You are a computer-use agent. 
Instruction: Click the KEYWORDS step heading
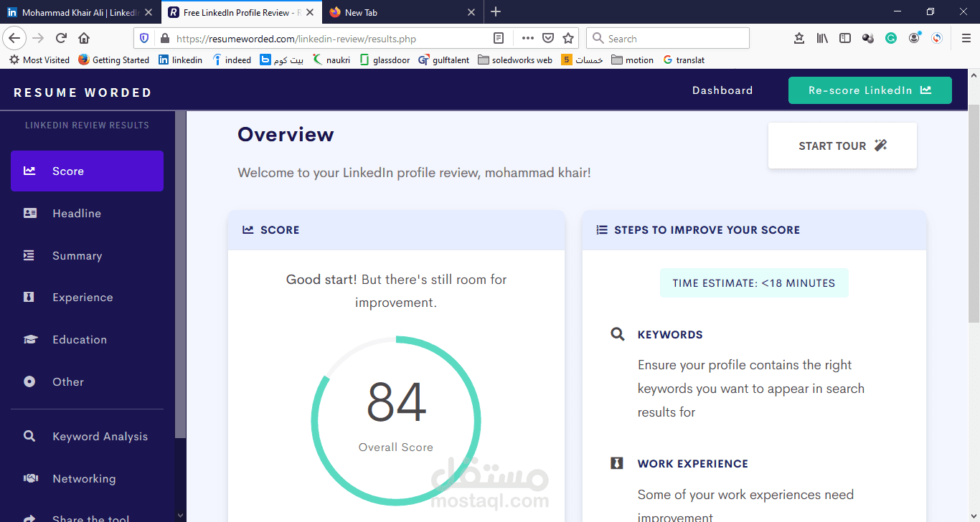[670, 335]
